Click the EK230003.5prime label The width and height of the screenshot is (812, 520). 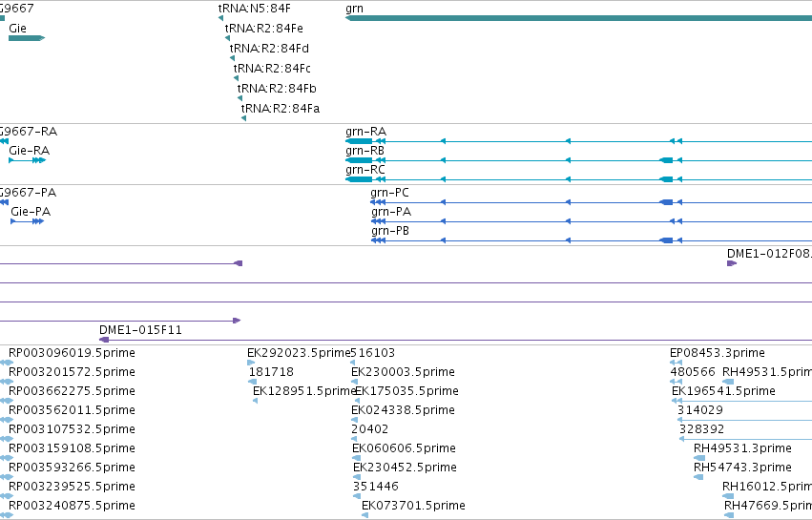tap(403, 372)
